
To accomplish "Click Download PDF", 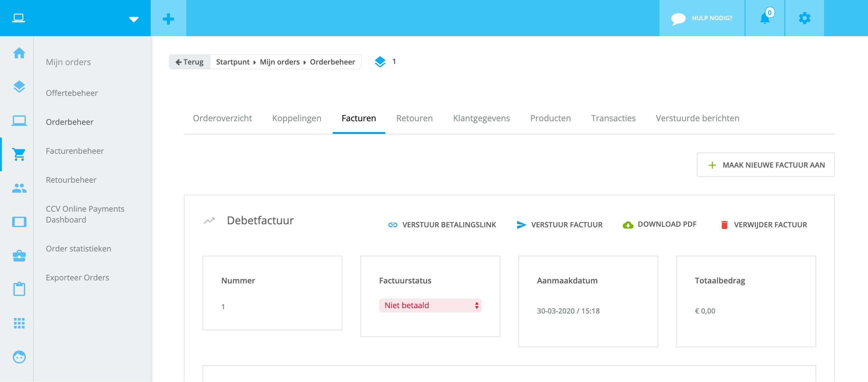I will tap(659, 225).
